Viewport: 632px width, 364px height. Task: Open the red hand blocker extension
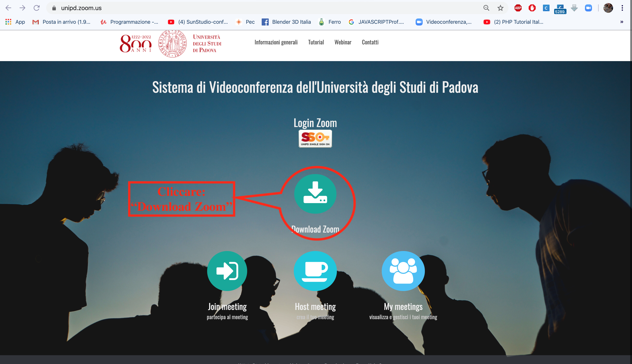click(x=532, y=8)
